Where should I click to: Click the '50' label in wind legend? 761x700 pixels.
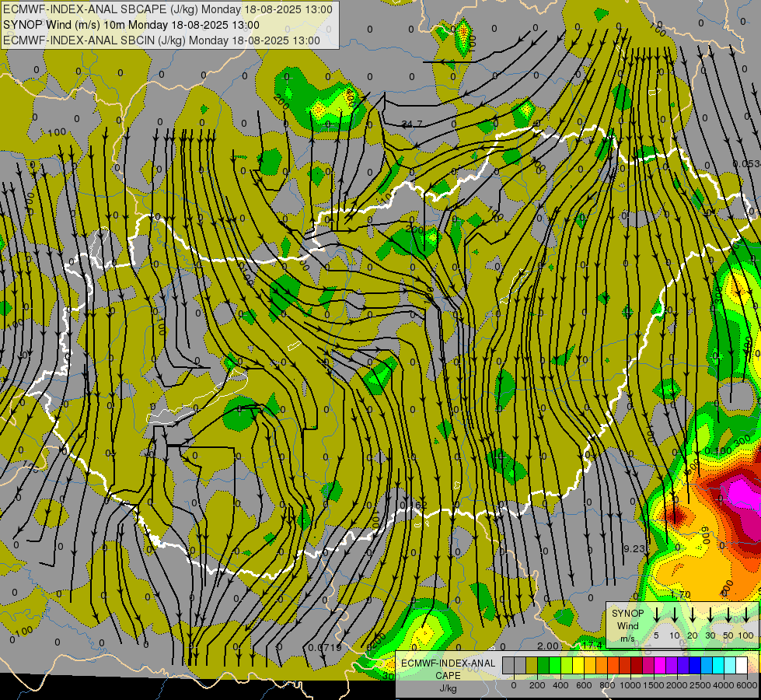[x=728, y=635]
